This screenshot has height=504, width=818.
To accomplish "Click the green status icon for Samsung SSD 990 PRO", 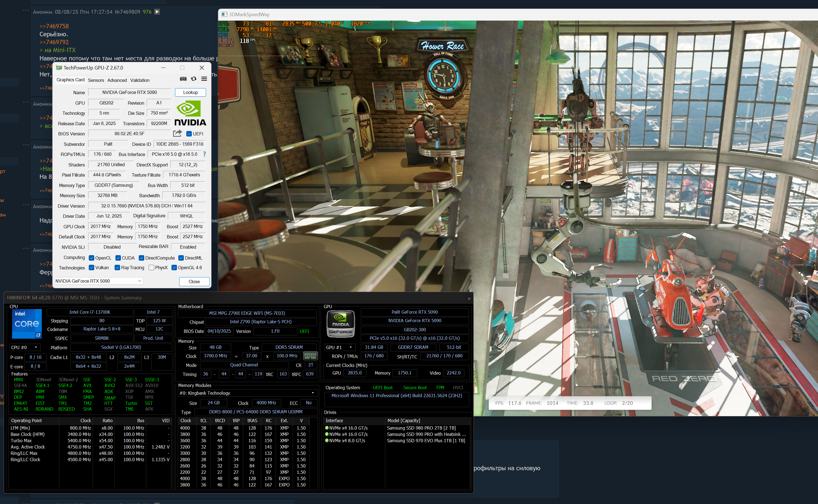I will click(327, 434).
